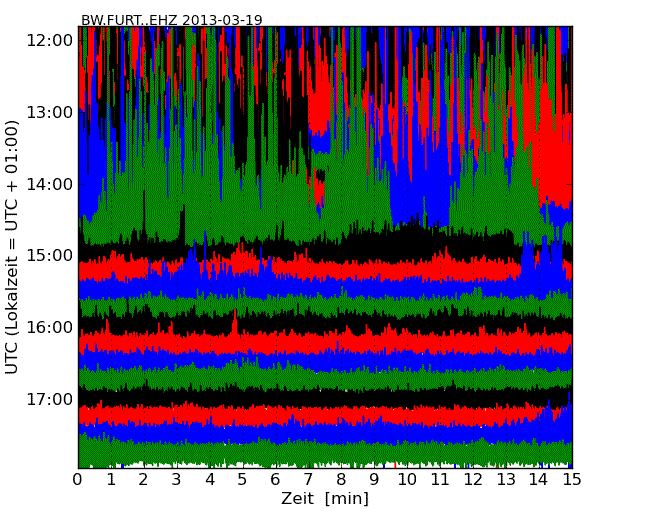This screenshot has width=650, height=520.
Task: Click the 6 minute tick label
Action: pos(276,480)
